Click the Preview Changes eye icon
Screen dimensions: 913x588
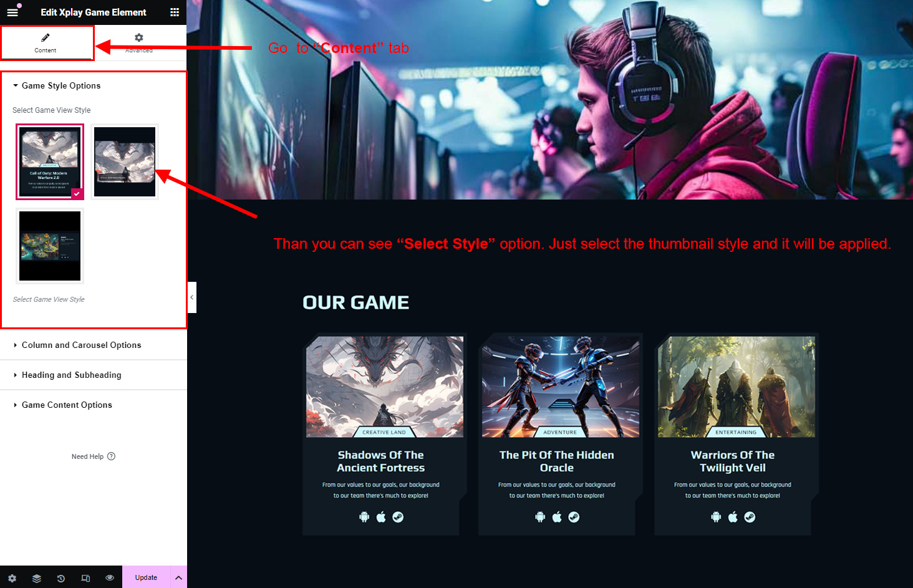coord(110,578)
